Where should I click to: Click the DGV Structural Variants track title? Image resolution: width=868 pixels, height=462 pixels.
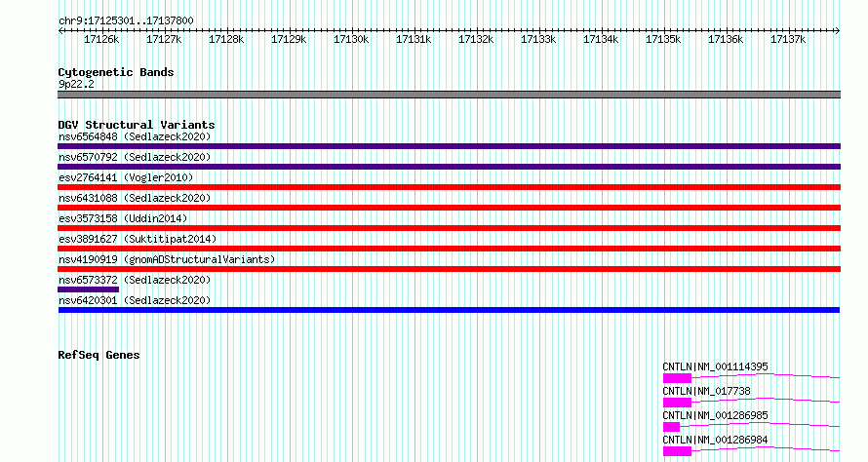pyautogui.click(x=137, y=125)
